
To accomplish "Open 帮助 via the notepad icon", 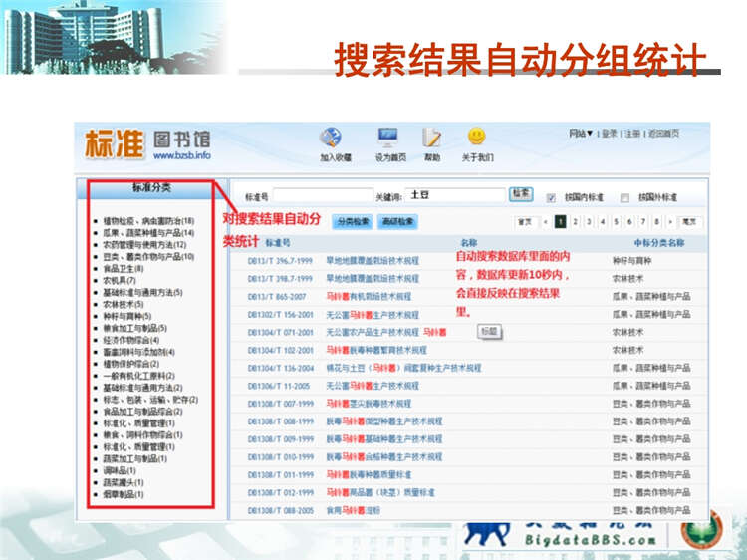I will (x=431, y=139).
